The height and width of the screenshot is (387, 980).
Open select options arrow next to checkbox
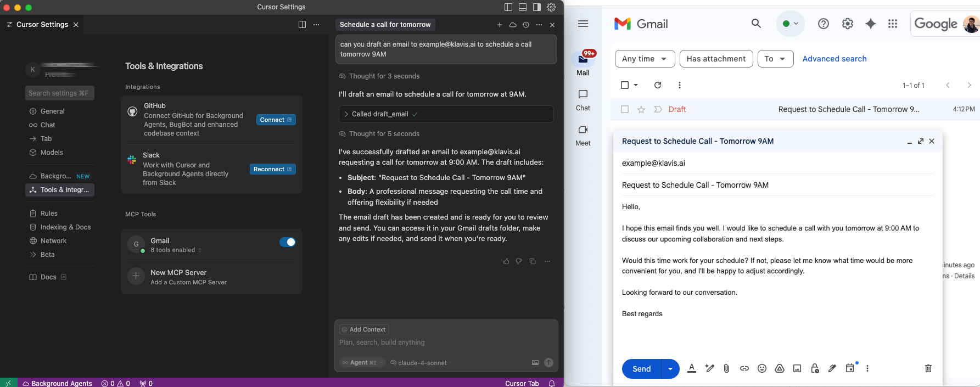point(636,85)
